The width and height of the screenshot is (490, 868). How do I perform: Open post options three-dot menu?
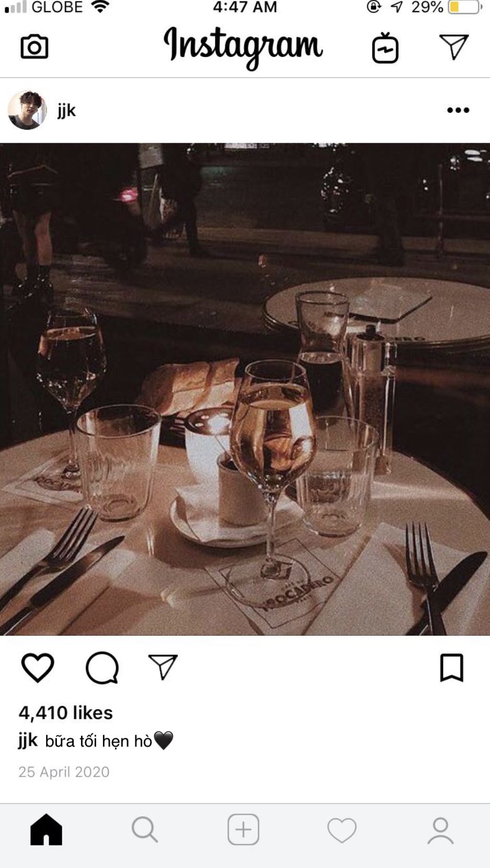458,110
